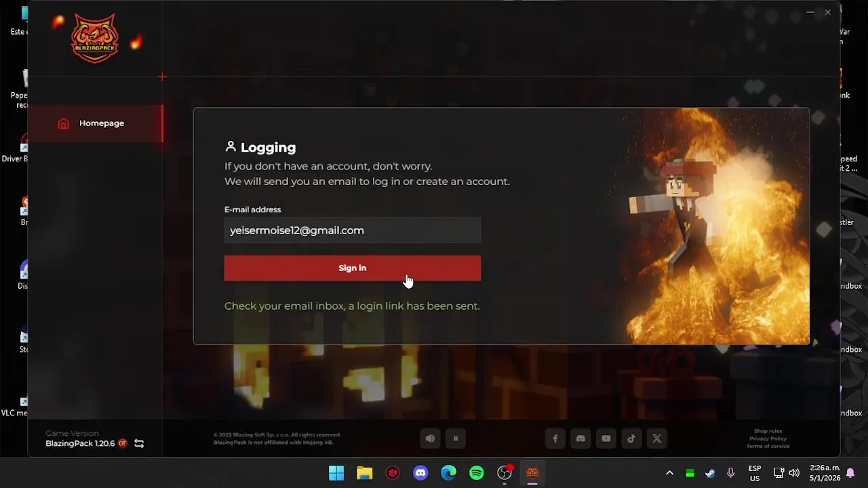
Task: Open the BlazingPack YouTube channel
Action: tap(606, 439)
